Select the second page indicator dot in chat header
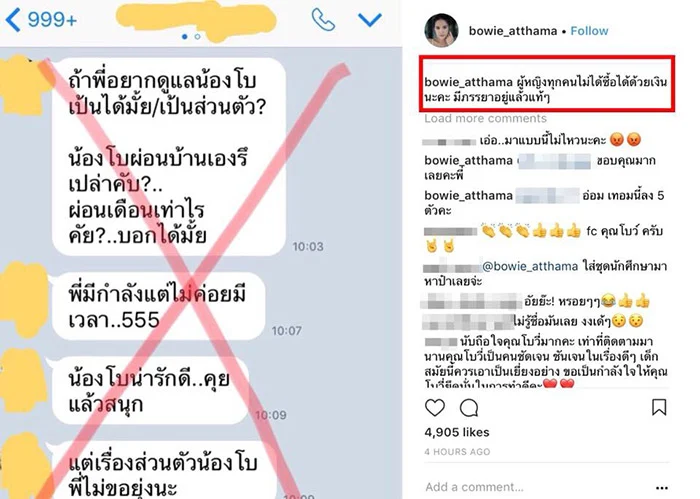 (197, 37)
